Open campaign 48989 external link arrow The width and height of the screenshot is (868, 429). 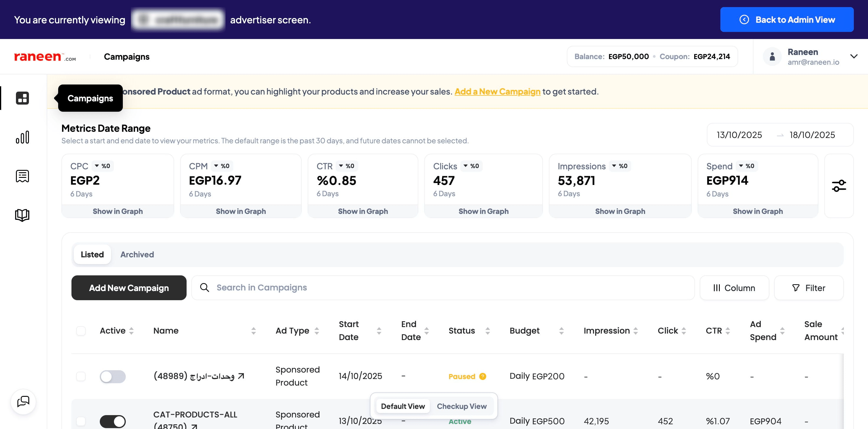(x=241, y=376)
